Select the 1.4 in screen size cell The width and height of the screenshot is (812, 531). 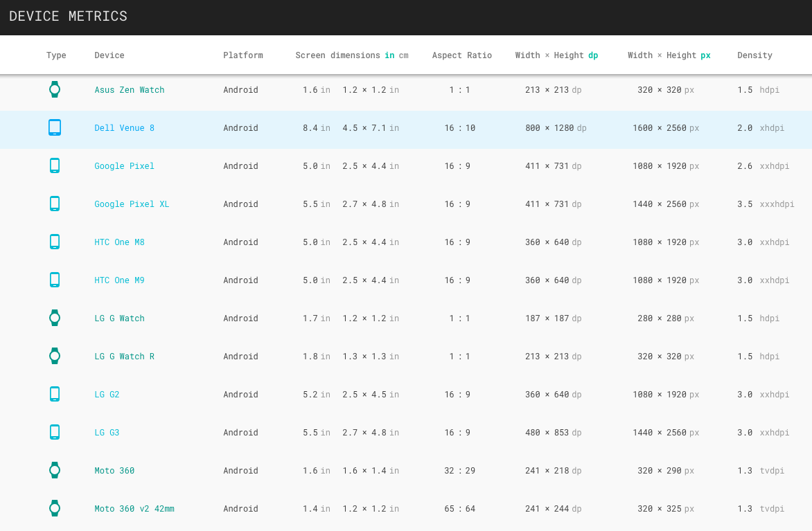(317, 509)
